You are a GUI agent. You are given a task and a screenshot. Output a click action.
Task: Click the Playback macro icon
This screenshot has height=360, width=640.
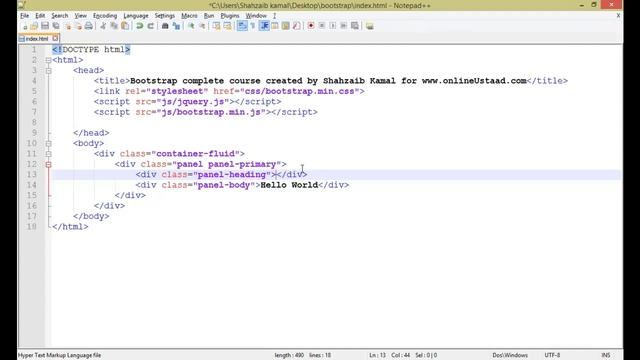333,26
